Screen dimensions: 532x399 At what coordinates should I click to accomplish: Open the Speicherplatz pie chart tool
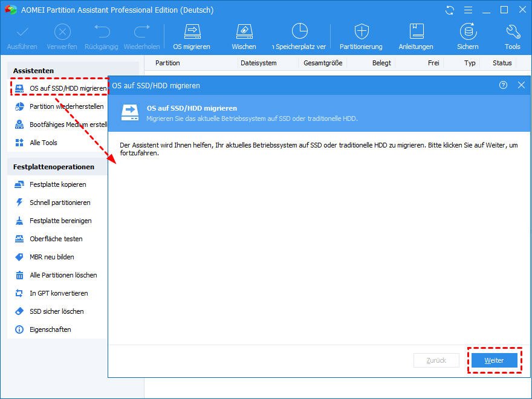click(300, 31)
